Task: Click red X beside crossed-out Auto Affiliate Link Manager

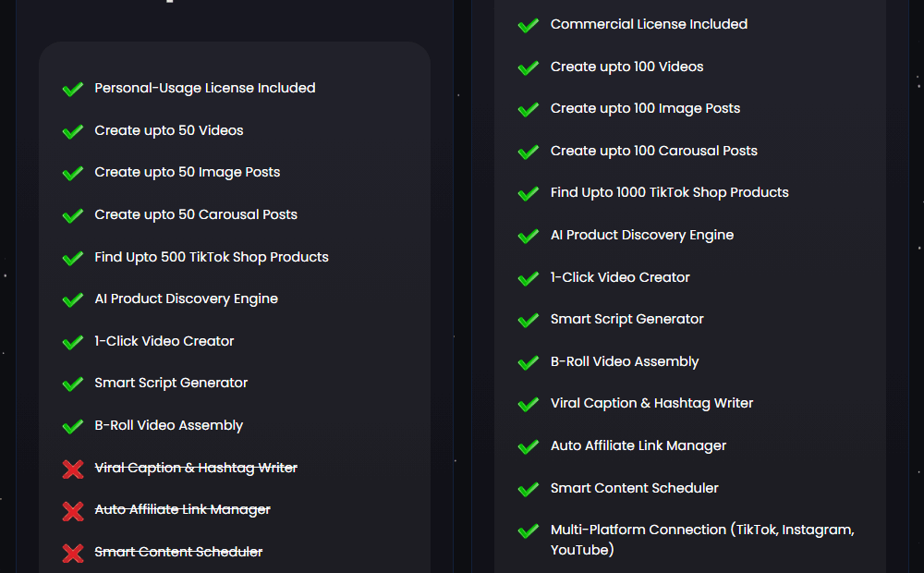Action: point(73,510)
